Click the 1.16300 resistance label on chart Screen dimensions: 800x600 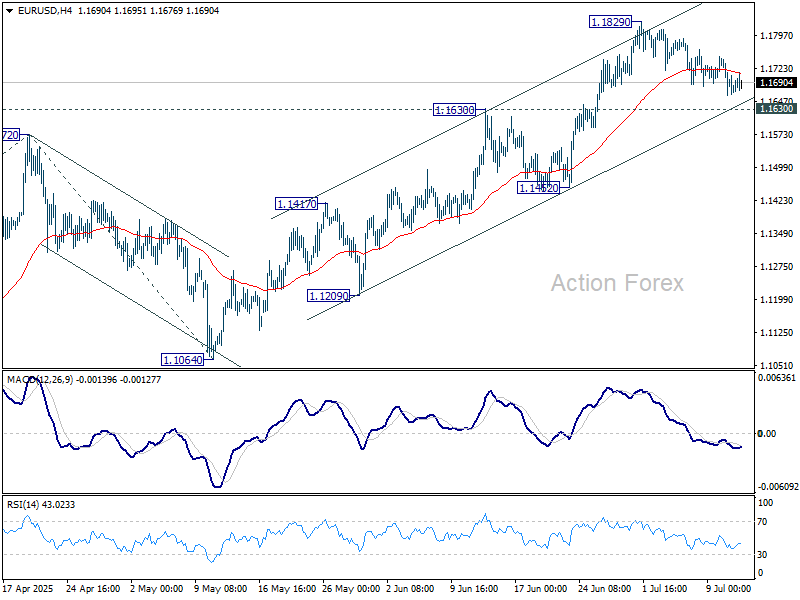pyautogui.click(x=454, y=111)
